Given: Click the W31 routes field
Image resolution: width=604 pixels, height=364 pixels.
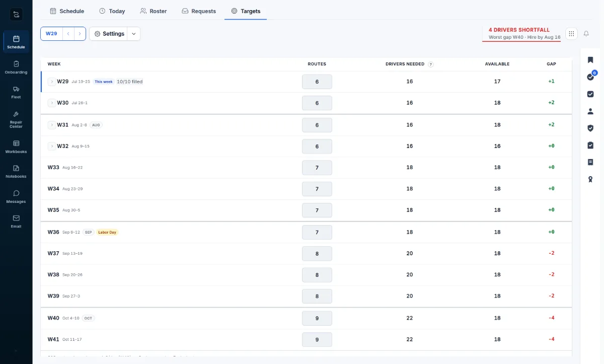Looking at the screenshot, I should click(x=317, y=125).
